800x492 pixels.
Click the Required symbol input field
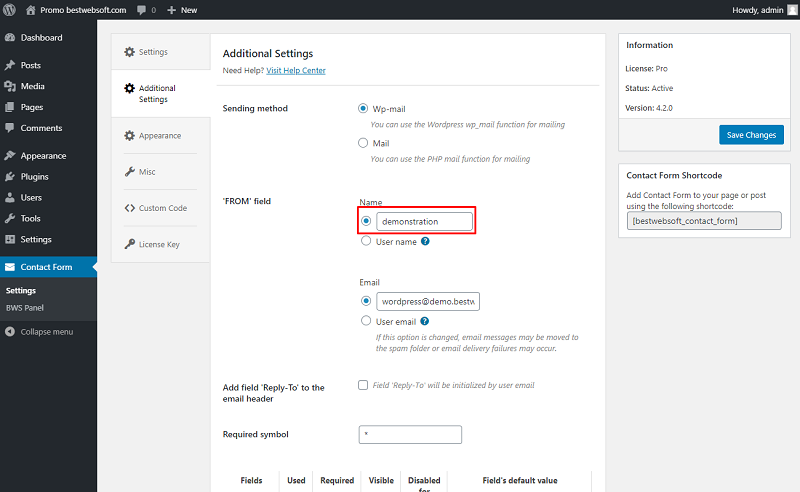[x=410, y=434]
